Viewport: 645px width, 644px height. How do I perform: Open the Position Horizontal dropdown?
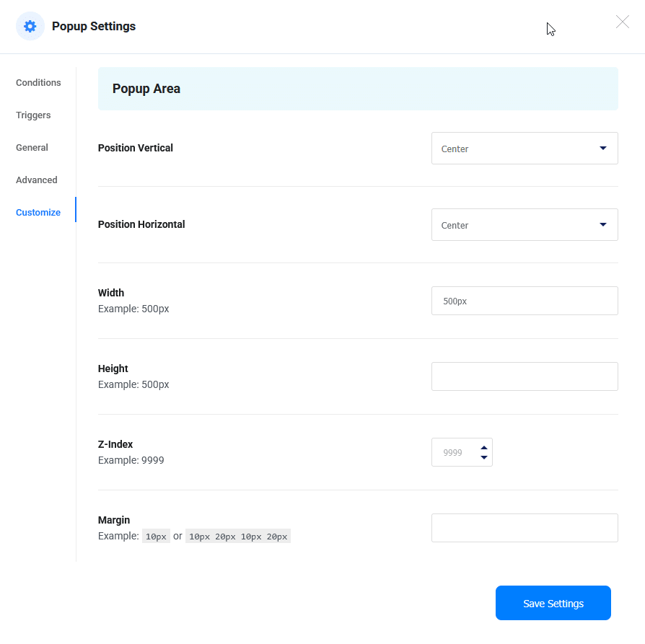click(x=525, y=224)
